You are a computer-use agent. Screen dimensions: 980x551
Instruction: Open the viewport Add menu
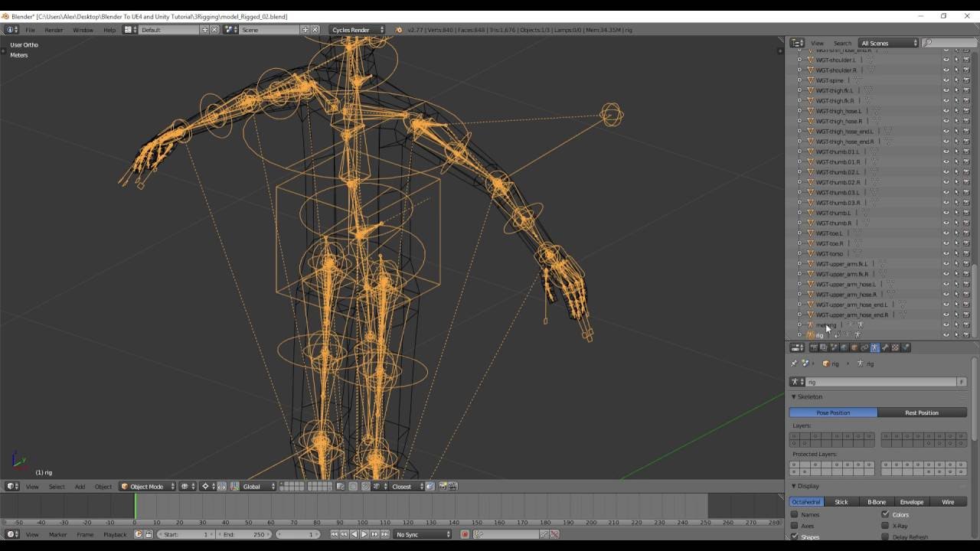(x=80, y=486)
